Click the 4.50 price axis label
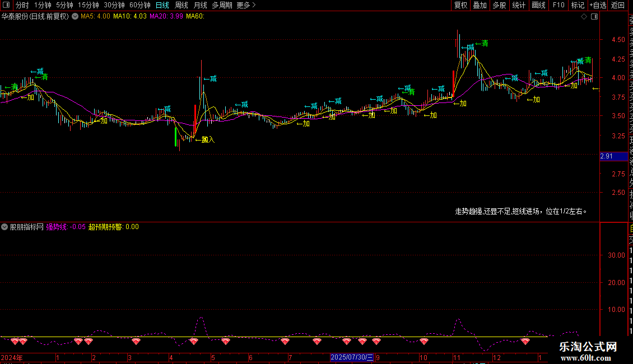633x364 pixels. tap(618, 40)
